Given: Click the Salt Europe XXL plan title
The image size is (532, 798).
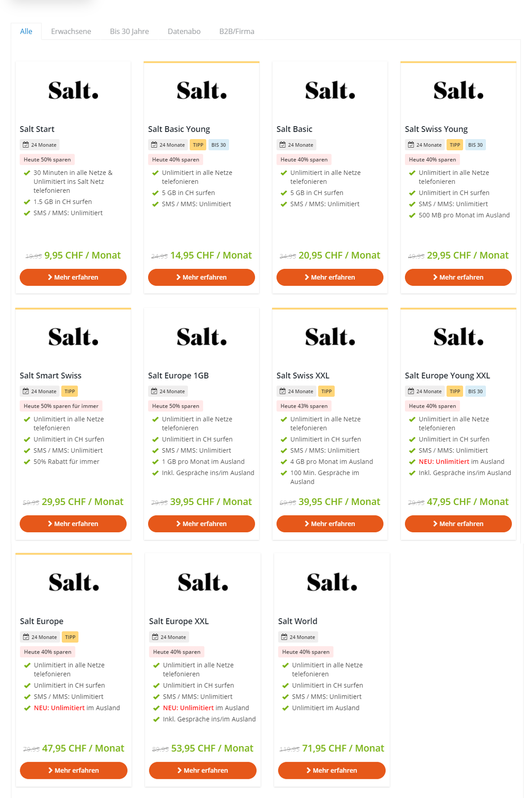Looking at the screenshot, I should coord(179,621).
